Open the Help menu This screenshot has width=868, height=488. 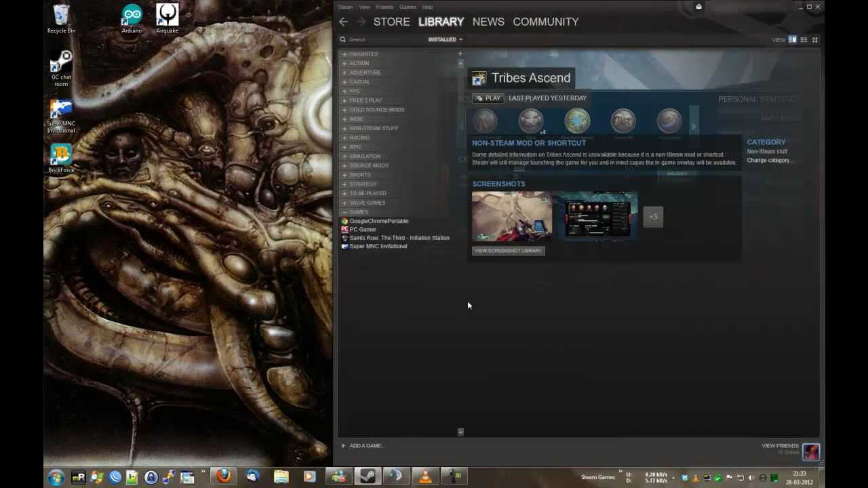click(x=427, y=7)
